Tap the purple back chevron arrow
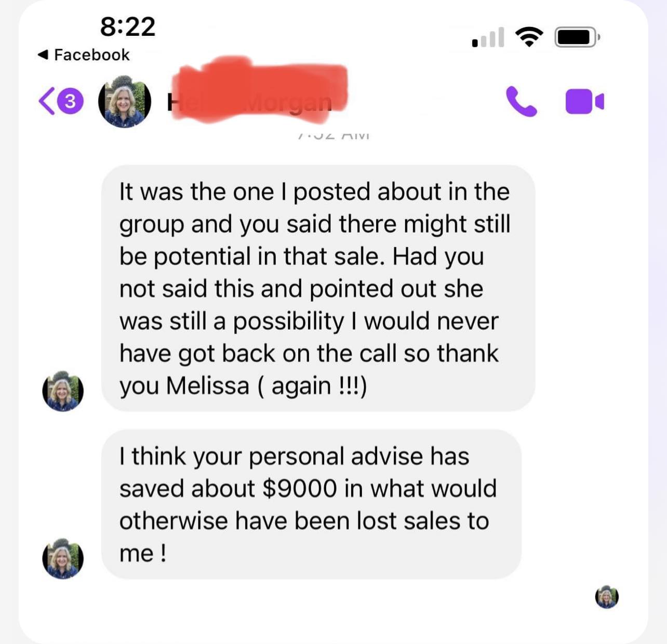The height and width of the screenshot is (644, 667). tap(46, 101)
